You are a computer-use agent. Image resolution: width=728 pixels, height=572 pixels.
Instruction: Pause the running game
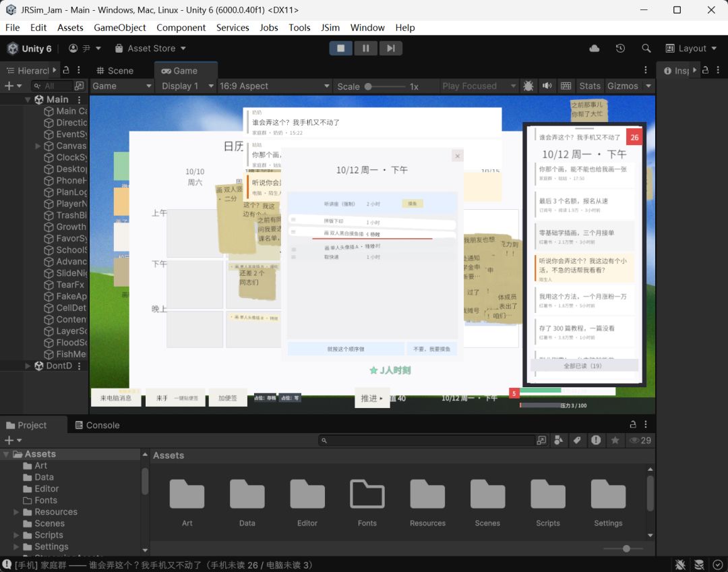366,49
